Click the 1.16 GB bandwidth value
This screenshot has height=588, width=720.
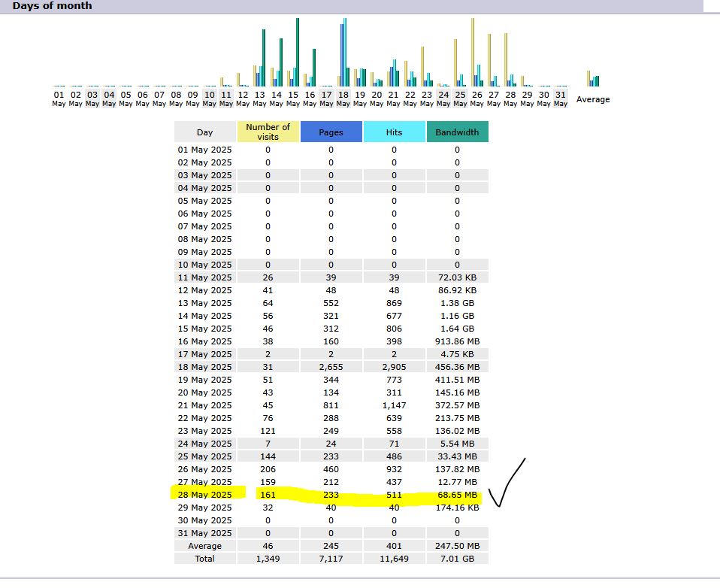tap(458, 316)
